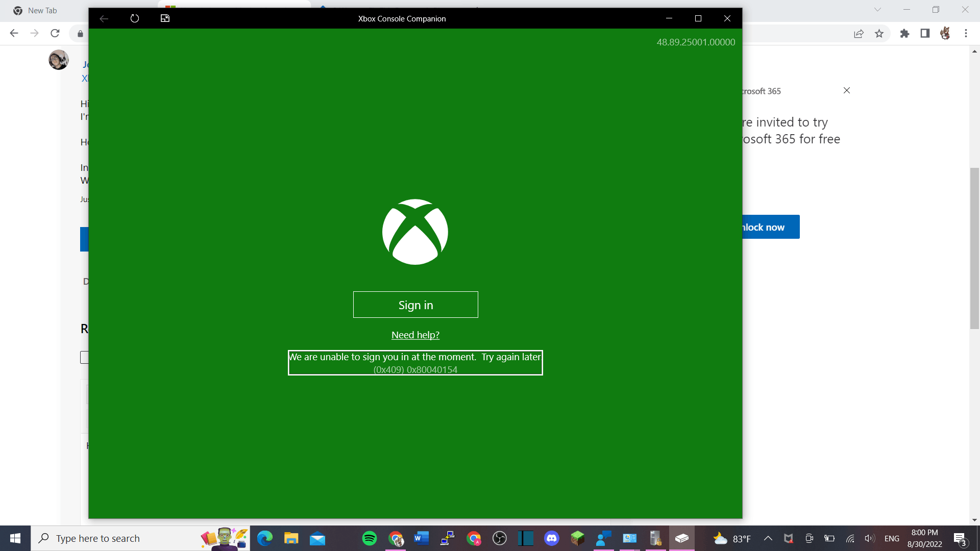This screenshot has height=551, width=980.
Task: Click the Sign in button
Action: tap(415, 305)
